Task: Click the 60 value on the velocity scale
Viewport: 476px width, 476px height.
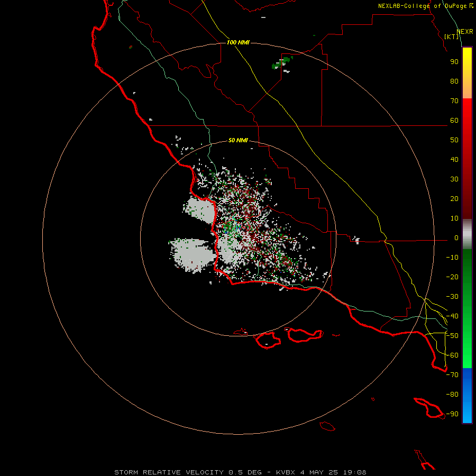Action: coord(454,121)
